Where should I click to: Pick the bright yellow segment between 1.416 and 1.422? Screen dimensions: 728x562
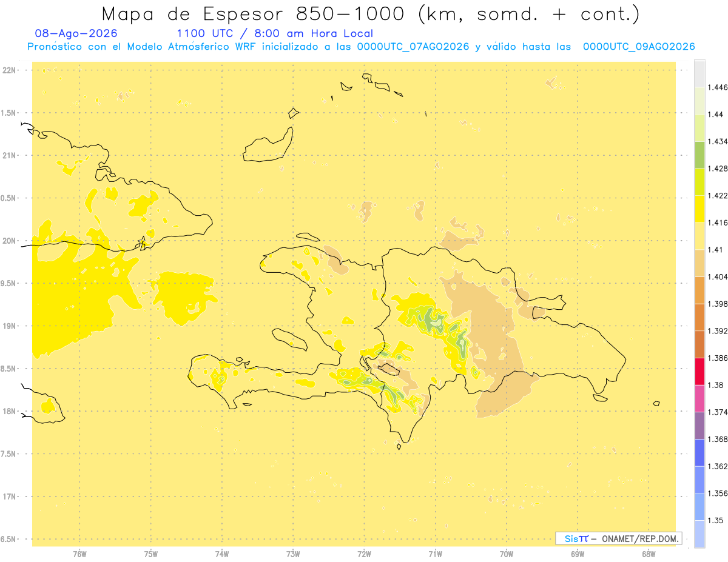(699, 209)
